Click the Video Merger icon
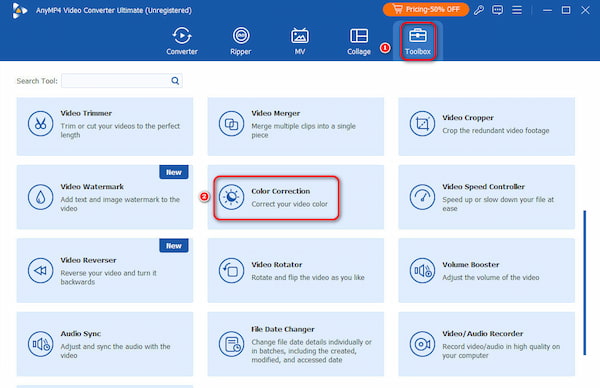The height and width of the screenshot is (388, 600). pos(231,124)
